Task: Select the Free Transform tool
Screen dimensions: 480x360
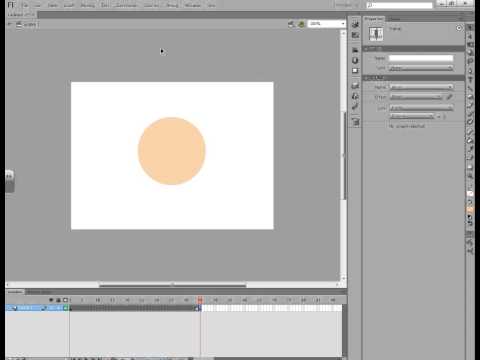Action: click(x=470, y=45)
